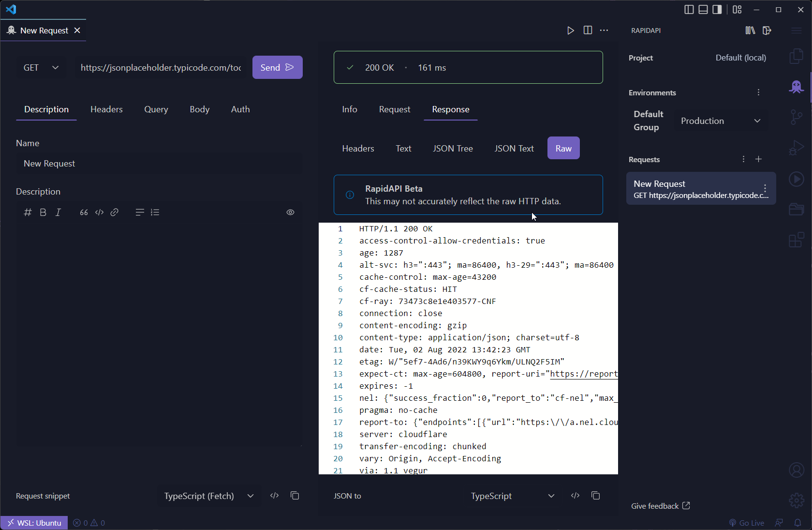The height and width of the screenshot is (530, 812).
Task: Show response JSON Tree view
Action: [453, 149]
